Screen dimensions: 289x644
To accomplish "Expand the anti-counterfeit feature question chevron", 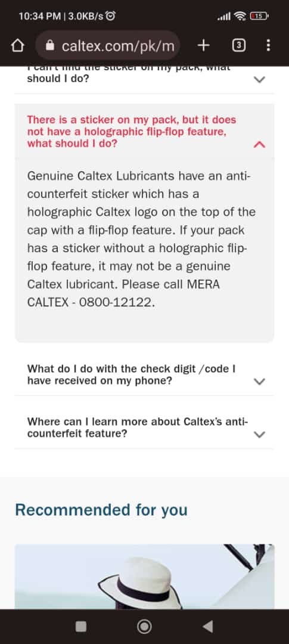I will (x=259, y=435).
